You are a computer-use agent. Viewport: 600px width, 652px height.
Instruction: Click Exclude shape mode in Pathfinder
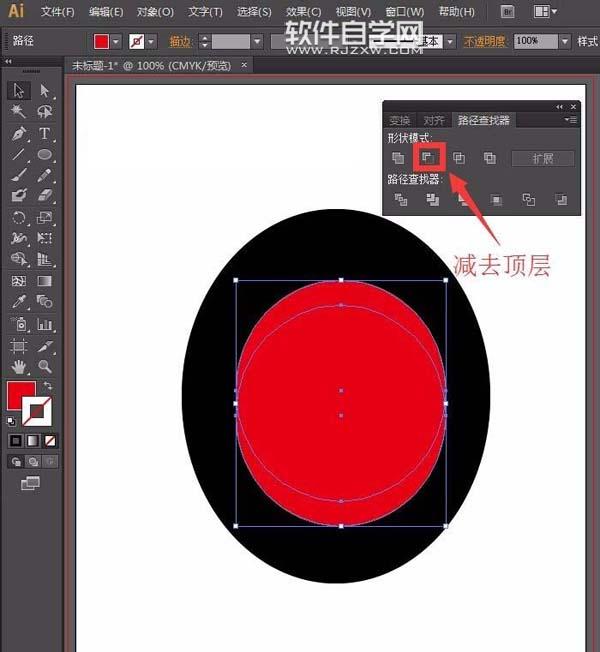[x=490, y=158]
